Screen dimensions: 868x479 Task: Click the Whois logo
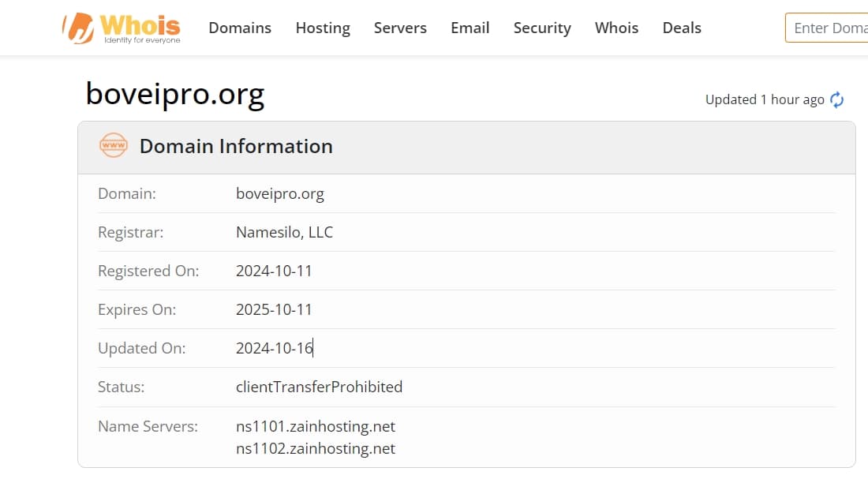click(122, 28)
